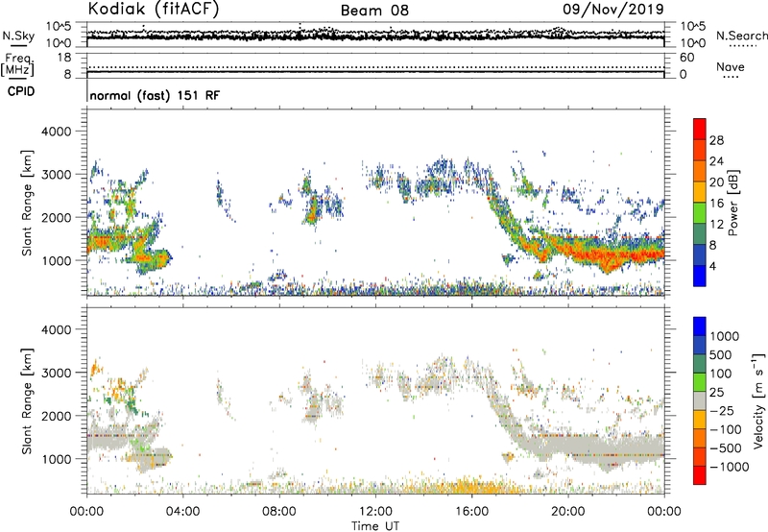This screenshot has height=532, width=768.
Task: Click the blue top of velocity colorbar
Action: 700,326
